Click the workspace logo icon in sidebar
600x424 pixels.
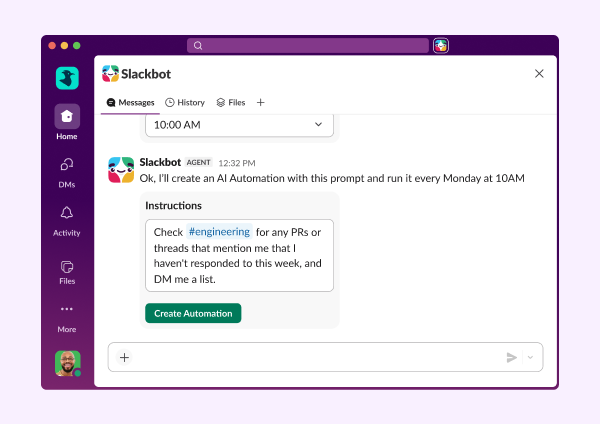pyautogui.click(x=67, y=78)
